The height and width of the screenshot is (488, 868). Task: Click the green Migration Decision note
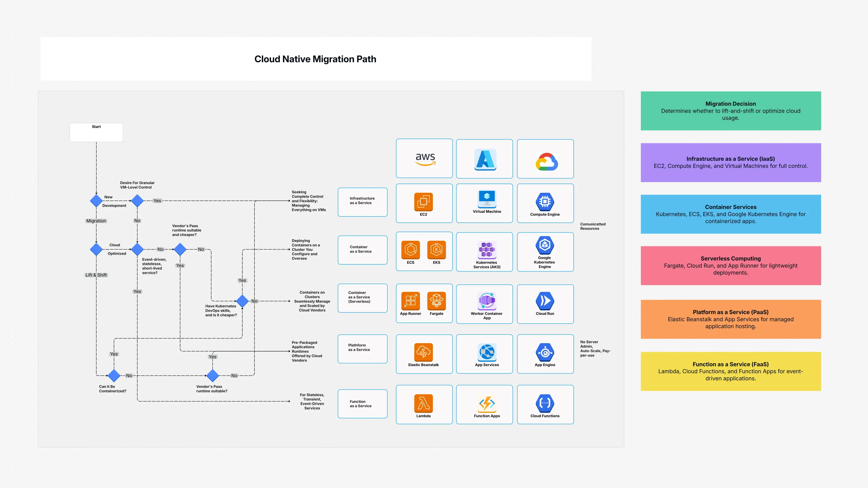(x=730, y=111)
